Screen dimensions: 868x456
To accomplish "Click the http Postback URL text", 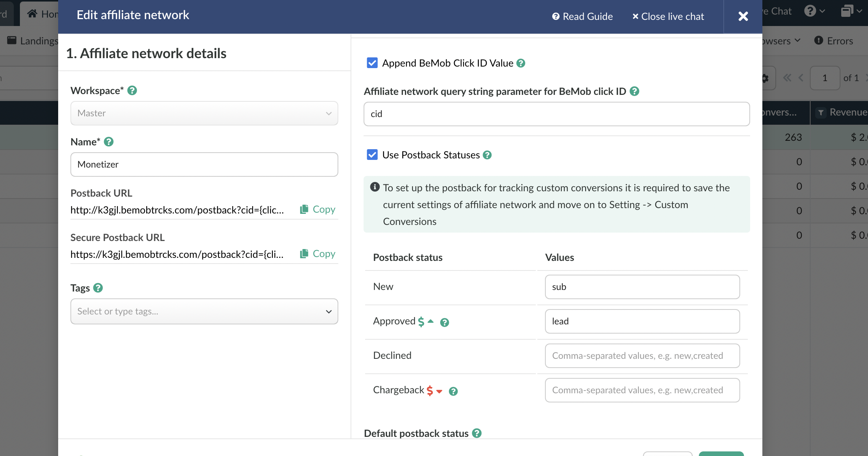I will tap(177, 210).
